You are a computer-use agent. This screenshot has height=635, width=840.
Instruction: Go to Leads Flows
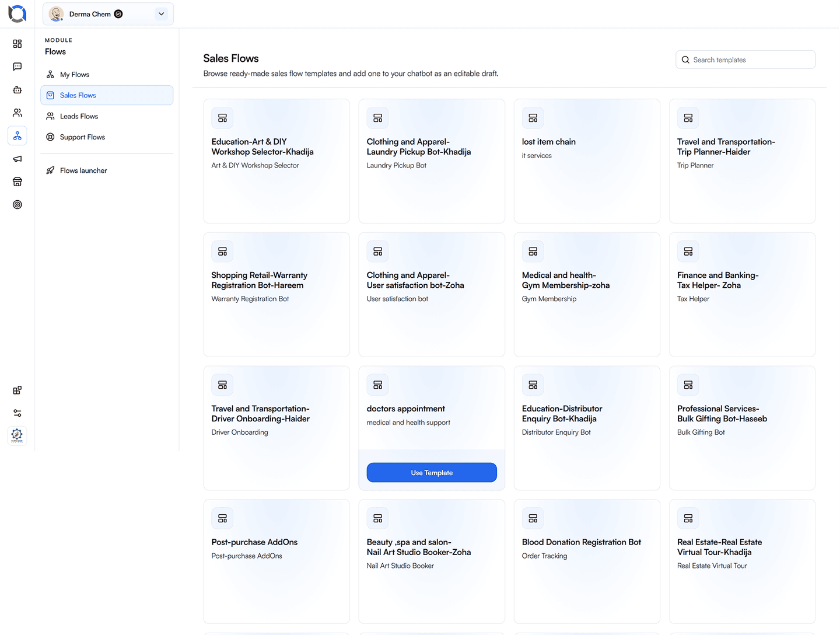pos(107,116)
